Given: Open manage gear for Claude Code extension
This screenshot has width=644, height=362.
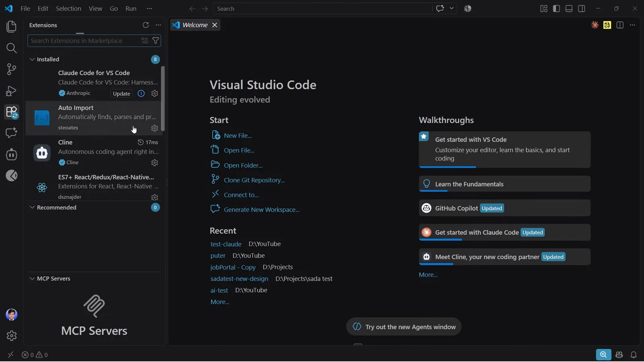Looking at the screenshot, I should 155,93.
